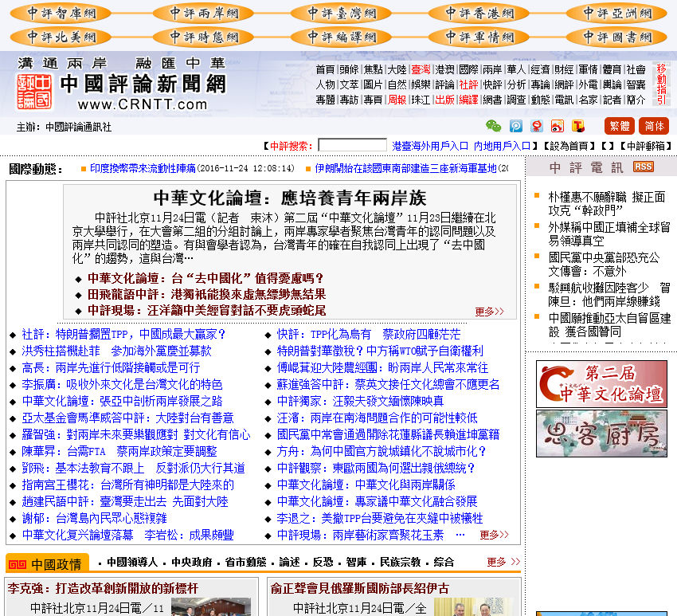Screen dimensions: 677x616
Task: Open the red mascot microblog icon
Action: 537,126
